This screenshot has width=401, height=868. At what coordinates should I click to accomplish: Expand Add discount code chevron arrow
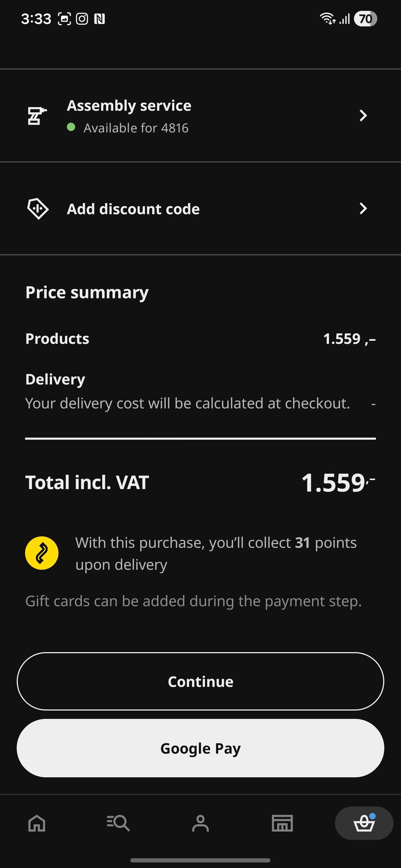click(x=363, y=208)
